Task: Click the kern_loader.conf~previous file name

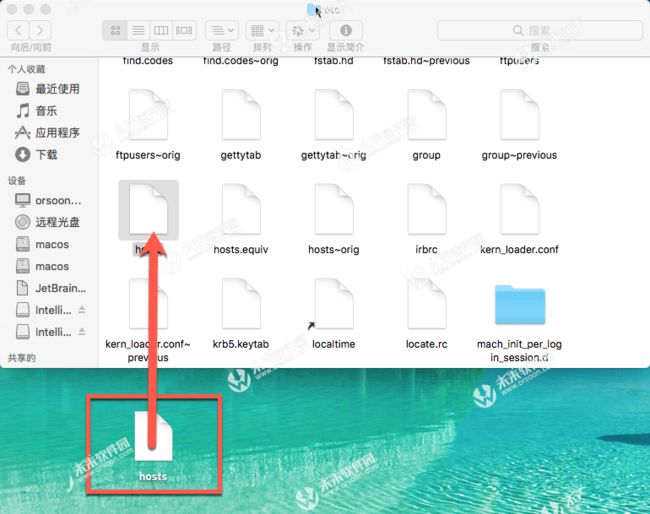Action: 148,351
